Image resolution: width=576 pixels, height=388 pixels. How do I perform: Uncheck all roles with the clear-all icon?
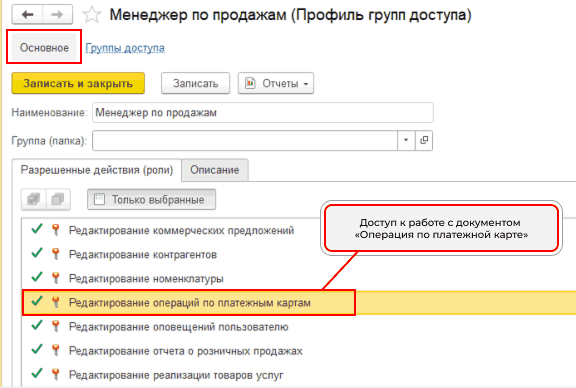coord(58,200)
